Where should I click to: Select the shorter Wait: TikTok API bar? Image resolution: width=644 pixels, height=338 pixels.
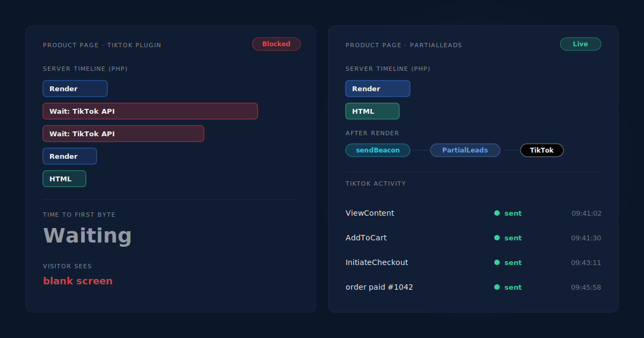click(x=123, y=134)
